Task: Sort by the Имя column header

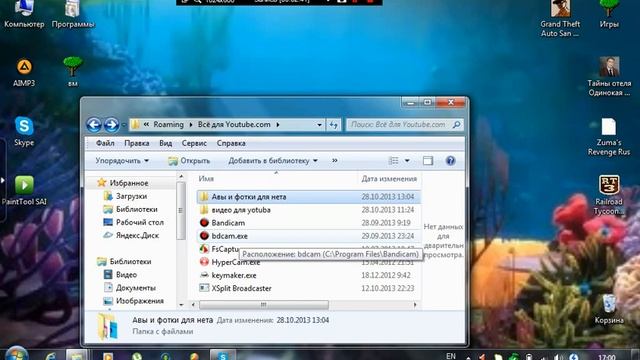Action: coord(206,179)
